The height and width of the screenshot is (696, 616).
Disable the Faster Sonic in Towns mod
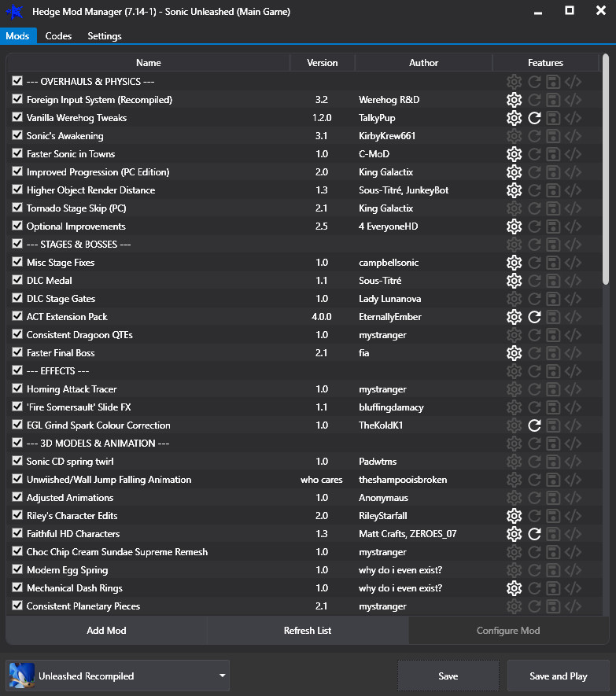click(17, 154)
